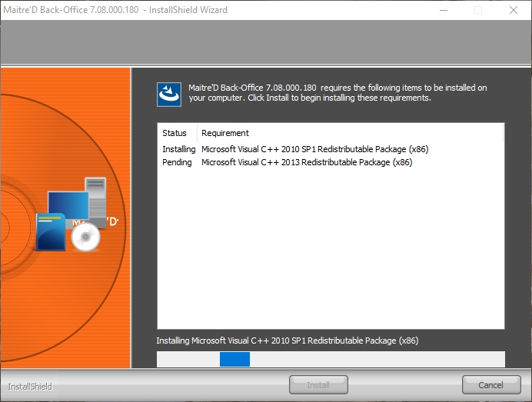Click the monitor graphic in the banner
Viewport: 532px width, 402px height.
click(68, 206)
